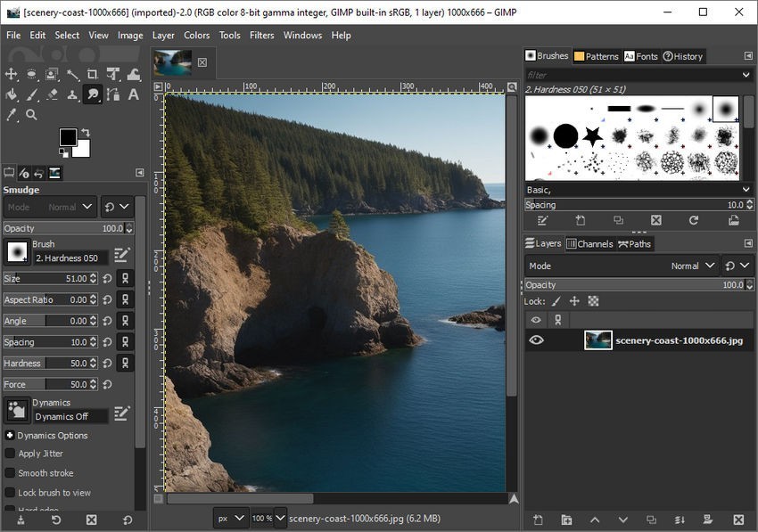Create a new brush in Brushes panel
Viewport: 758px width, 532px height.
point(581,221)
